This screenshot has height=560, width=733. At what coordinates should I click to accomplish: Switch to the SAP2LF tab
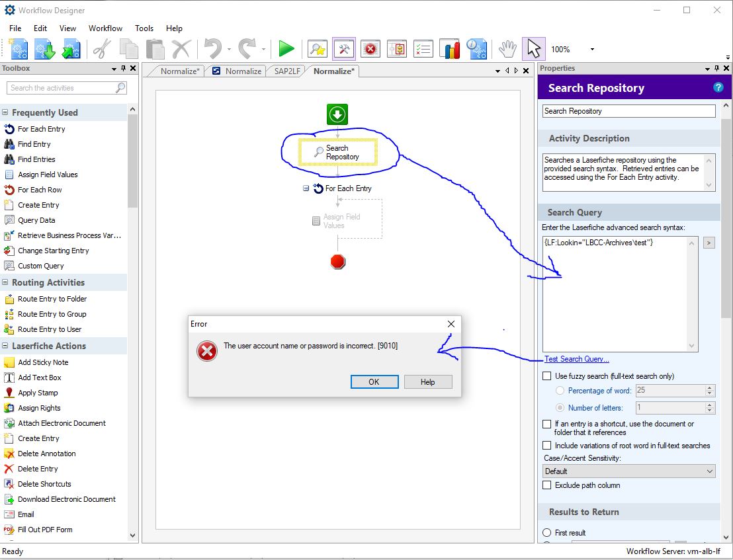click(288, 71)
